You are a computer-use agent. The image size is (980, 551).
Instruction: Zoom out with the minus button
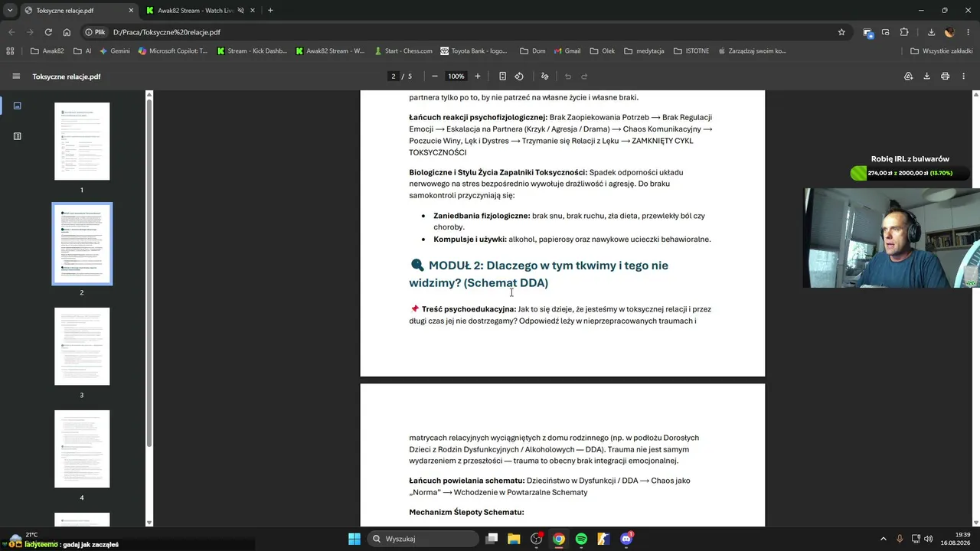pos(434,77)
